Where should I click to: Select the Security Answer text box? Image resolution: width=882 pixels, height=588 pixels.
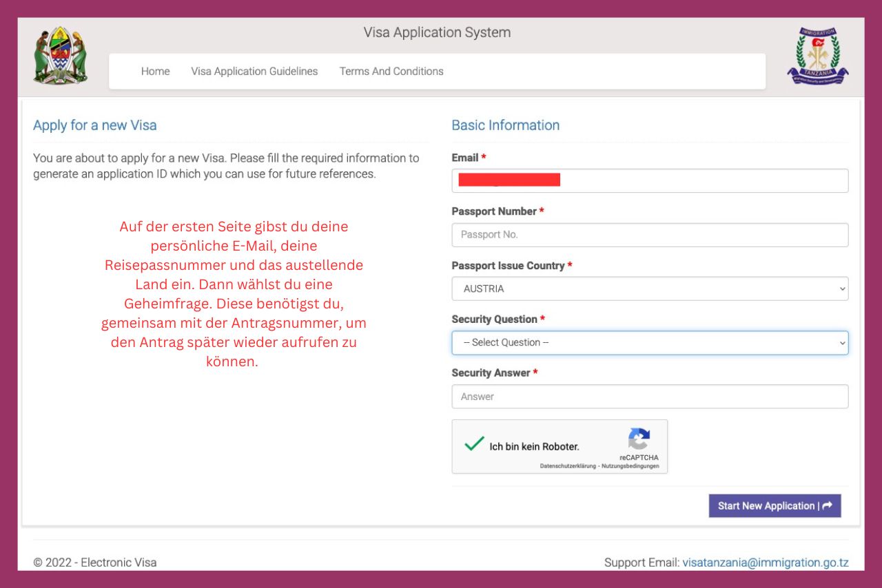click(649, 397)
